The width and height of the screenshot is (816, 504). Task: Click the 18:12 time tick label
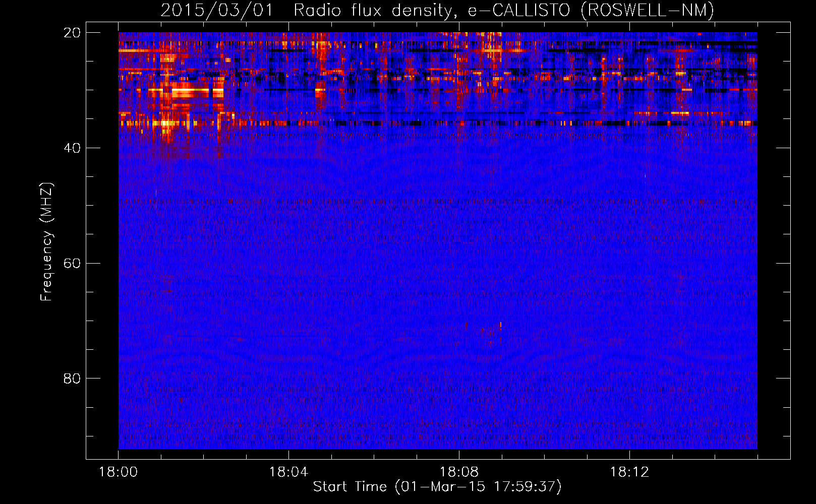pyautogui.click(x=629, y=472)
